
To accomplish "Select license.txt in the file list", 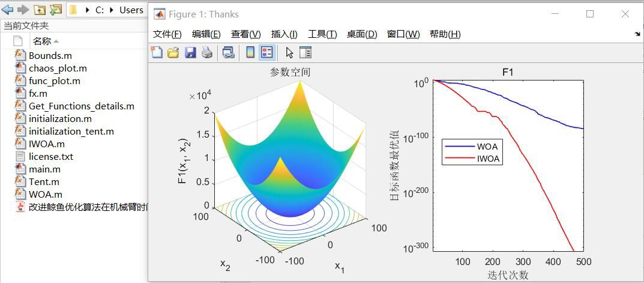I will 51,157.
